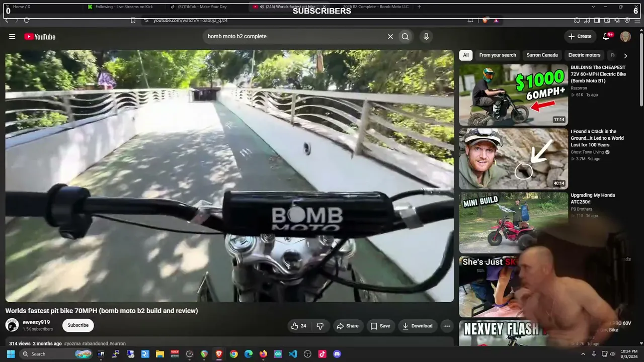Open the account avatar menu
The image size is (644, 362).
(x=625, y=36)
